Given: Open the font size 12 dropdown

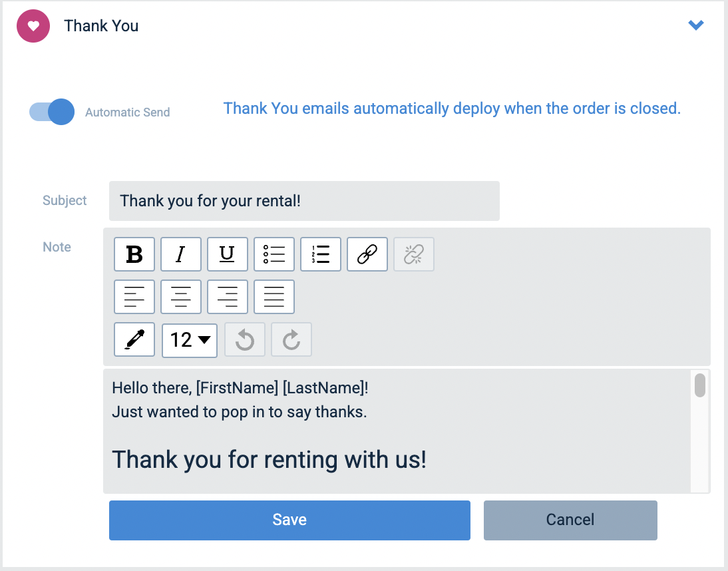Looking at the screenshot, I should tap(190, 340).
